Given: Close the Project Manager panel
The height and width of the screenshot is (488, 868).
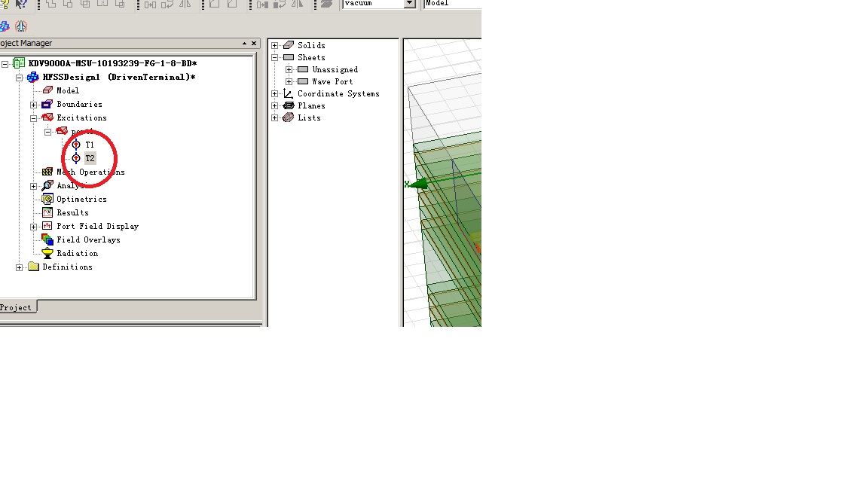Looking at the screenshot, I should coord(254,43).
